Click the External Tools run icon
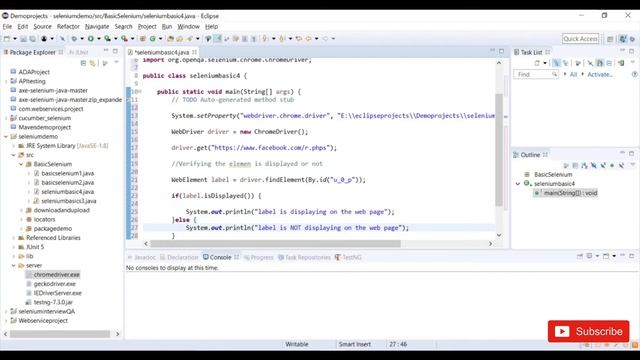Image resolution: width=640 pixels, height=360 pixels. [124, 39]
